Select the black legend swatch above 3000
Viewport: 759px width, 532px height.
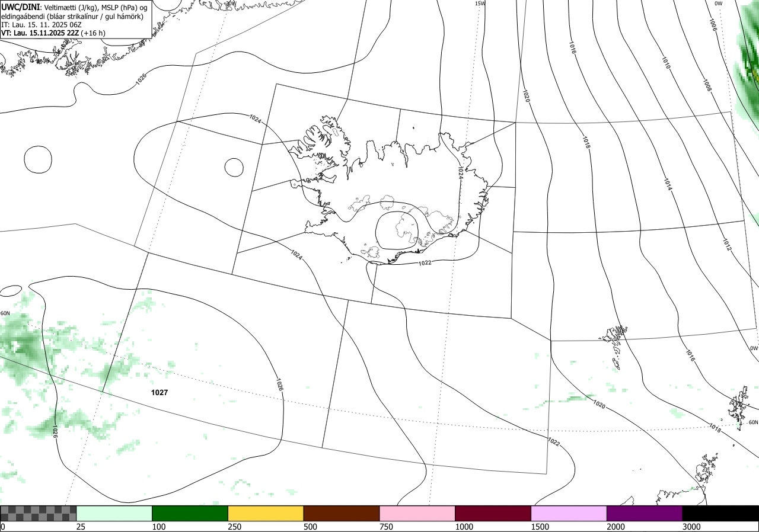(x=720, y=513)
